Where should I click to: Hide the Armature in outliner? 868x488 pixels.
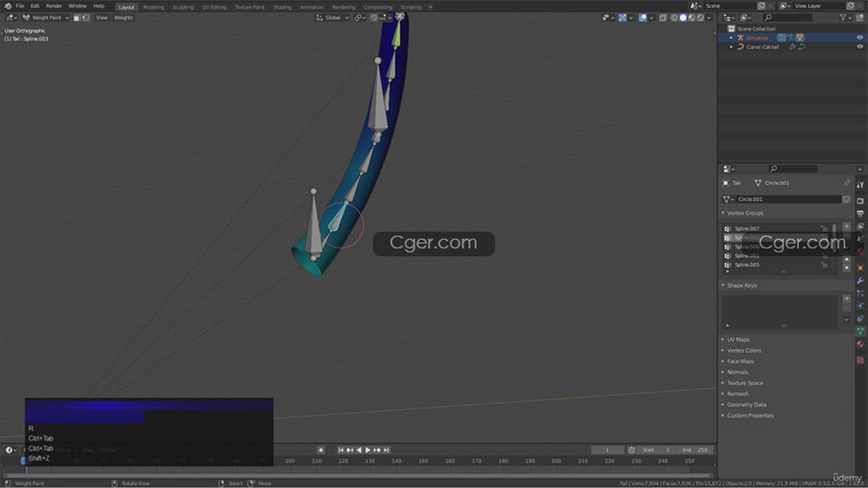point(860,37)
